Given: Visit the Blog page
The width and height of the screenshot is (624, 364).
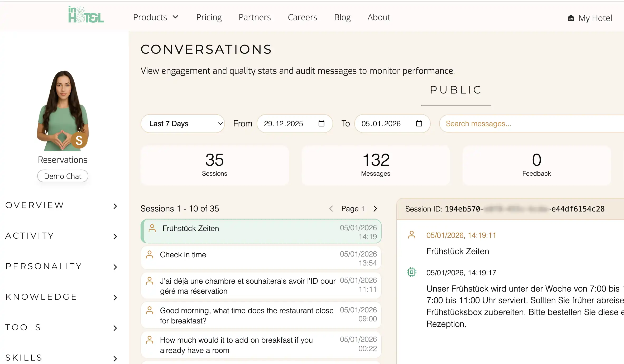Looking at the screenshot, I should point(342,17).
